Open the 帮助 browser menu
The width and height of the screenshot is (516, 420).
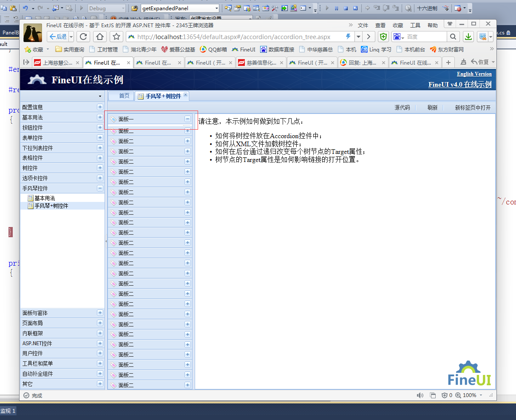point(433,26)
